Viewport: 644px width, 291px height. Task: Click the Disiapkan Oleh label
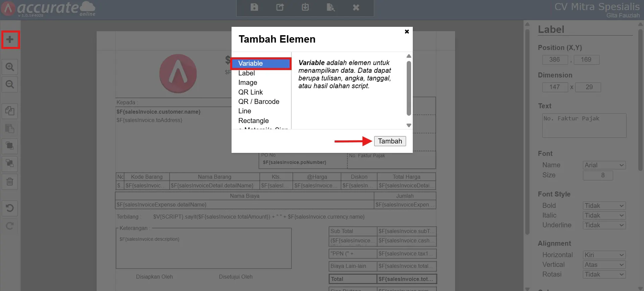[154, 277]
